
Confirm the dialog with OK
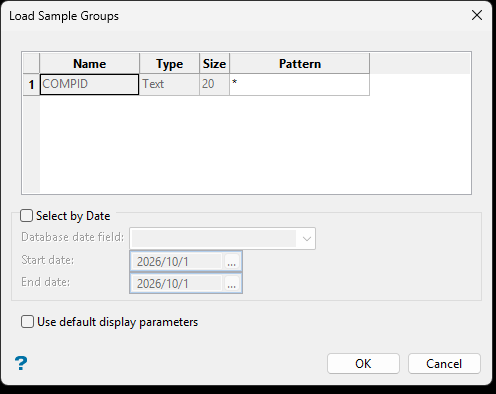pyautogui.click(x=363, y=364)
